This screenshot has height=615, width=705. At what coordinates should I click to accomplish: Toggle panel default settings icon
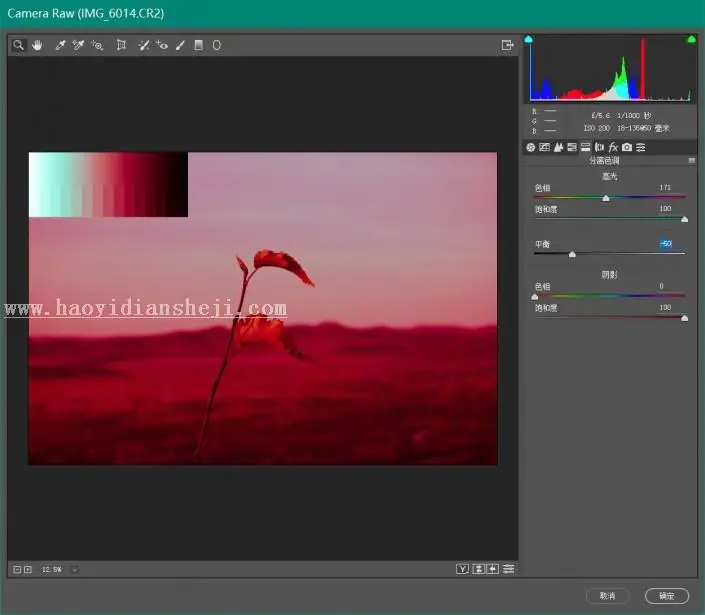[509, 569]
